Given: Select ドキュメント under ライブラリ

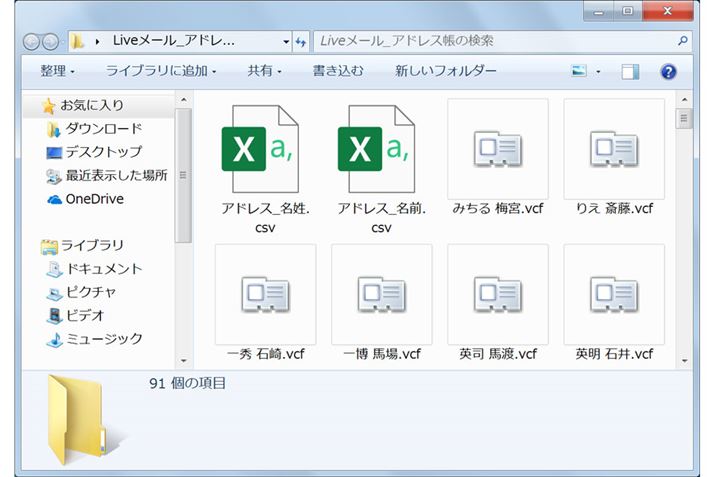Looking at the screenshot, I should (x=103, y=269).
